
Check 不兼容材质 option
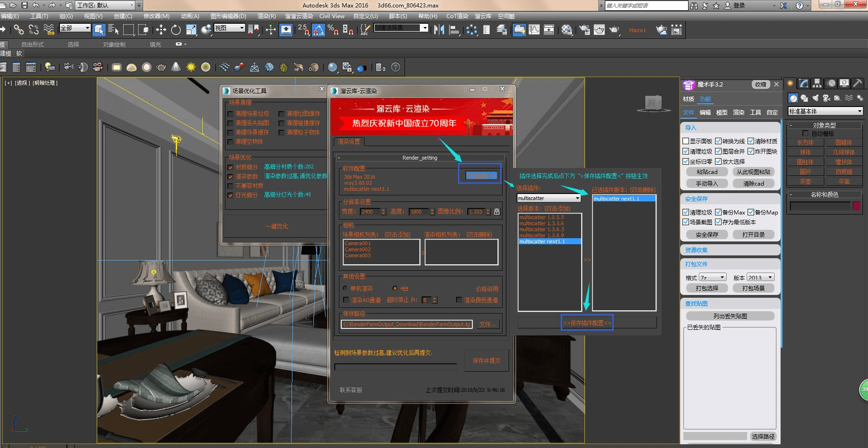[230, 186]
